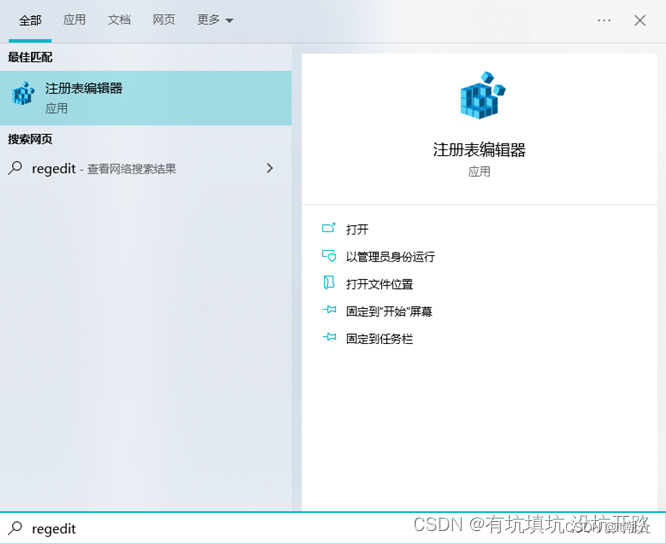Image resolution: width=666 pixels, height=544 pixels.
Task: Click the magnifier icon in search box
Action: pos(15,528)
